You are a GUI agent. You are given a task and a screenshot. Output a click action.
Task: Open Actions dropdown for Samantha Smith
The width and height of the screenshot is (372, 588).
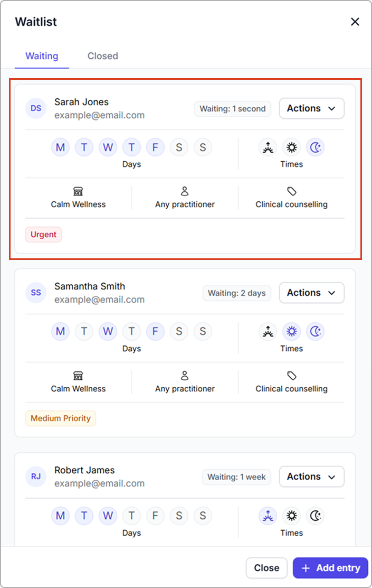coord(311,293)
